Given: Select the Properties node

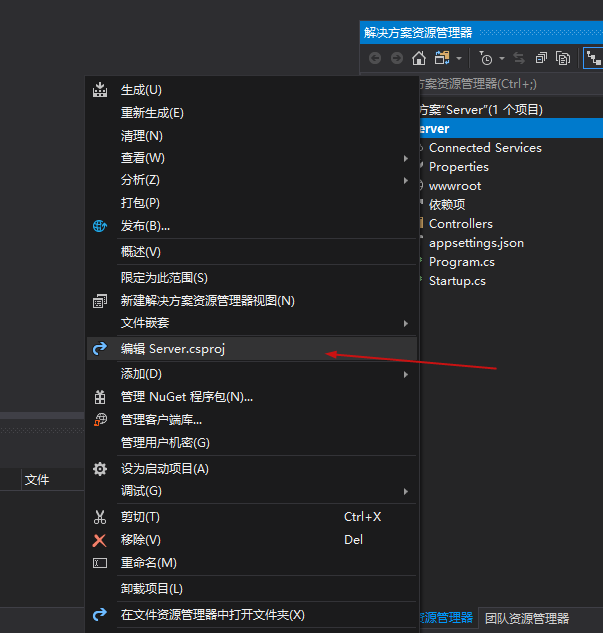Looking at the screenshot, I should point(459,167).
